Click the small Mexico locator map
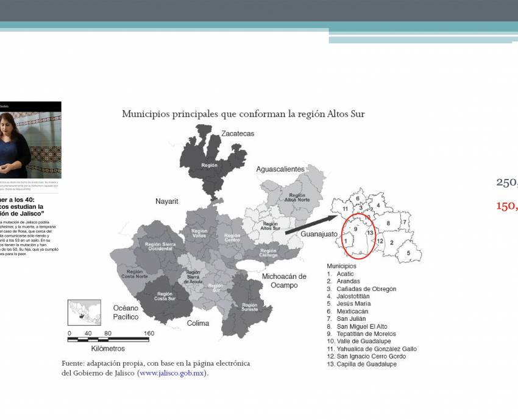This screenshot has height=420, width=518. tap(84, 312)
